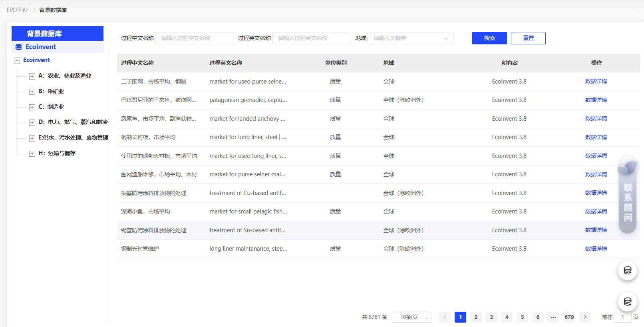The width and height of the screenshot is (644, 327).
Task: Click cell 'treatment of Sn-based antif...'
Action: (248, 230)
